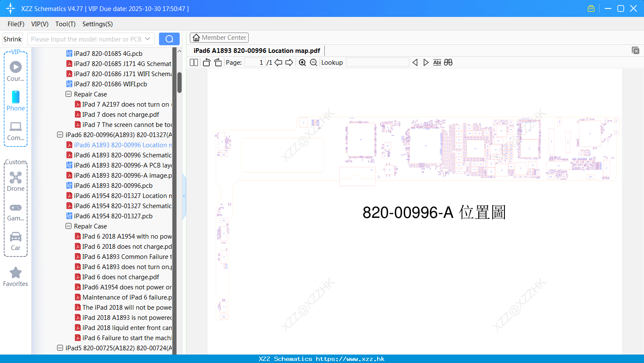The image size is (644, 363).
Task: Click the Shrink button
Action: click(x=13, y=39)
